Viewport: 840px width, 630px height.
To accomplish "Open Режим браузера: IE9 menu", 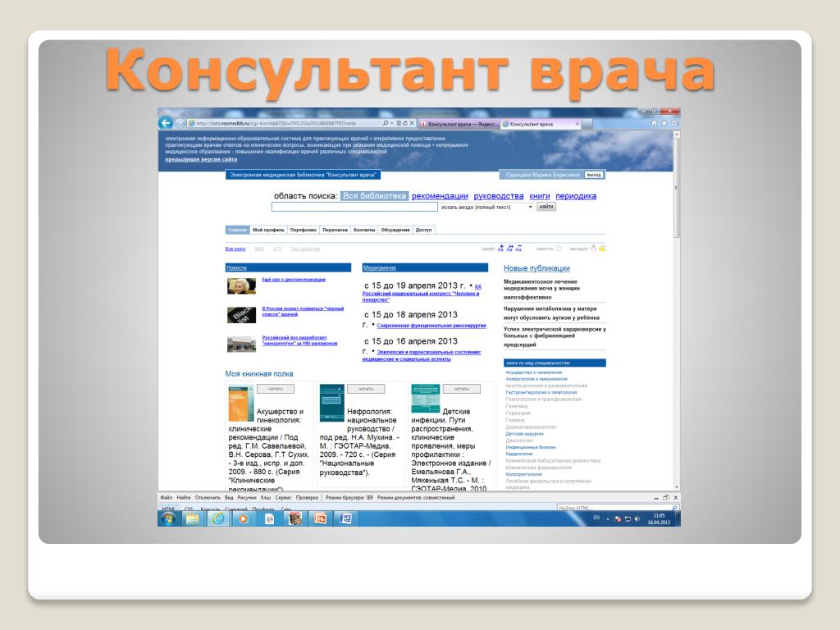I will (x=349, y=498).
